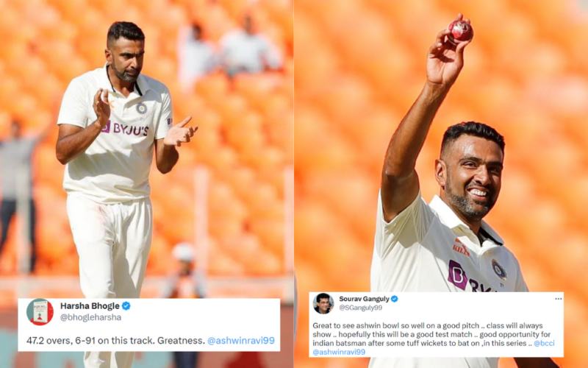Screen dimensions: 588x368
Task: Click the BCCI crest on the smiling player's jersey
Action: 499,269
